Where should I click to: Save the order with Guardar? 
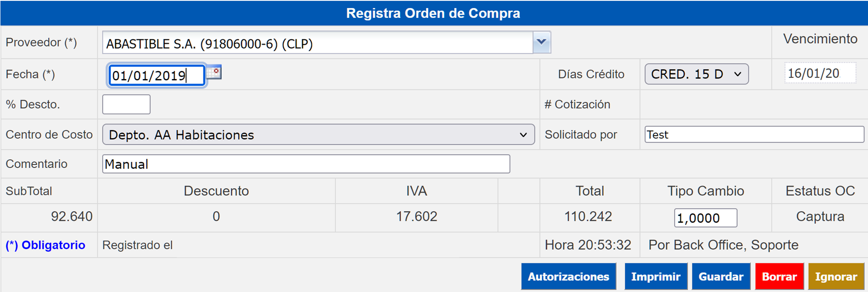721,277
